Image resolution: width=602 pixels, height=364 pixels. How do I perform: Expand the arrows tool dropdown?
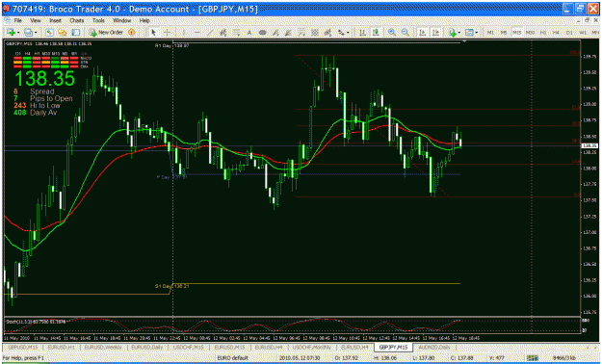(x=349, y=33)
